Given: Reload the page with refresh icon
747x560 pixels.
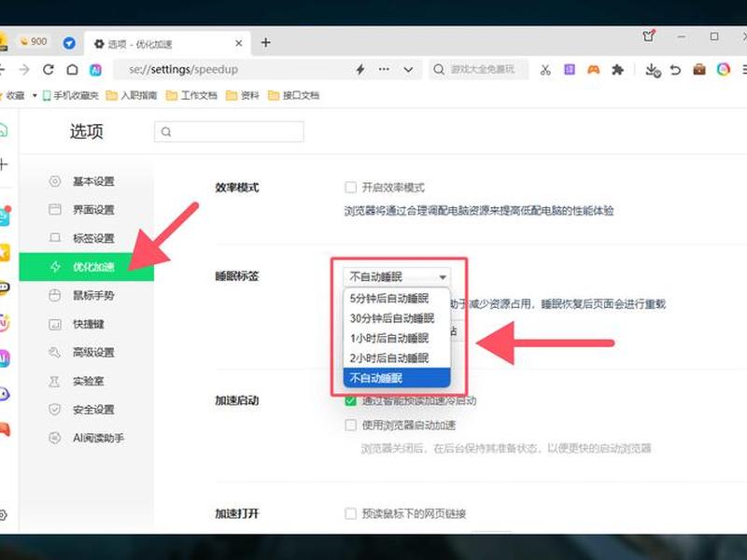Looking at the screenshot, I should [49, 70].
